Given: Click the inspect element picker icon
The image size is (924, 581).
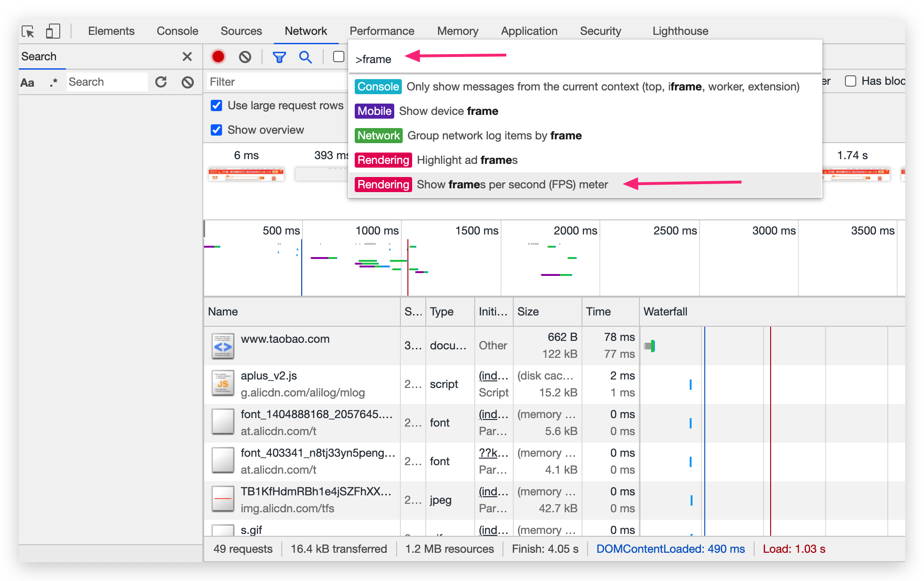Looking at the screenshot, I should (28, 32).
